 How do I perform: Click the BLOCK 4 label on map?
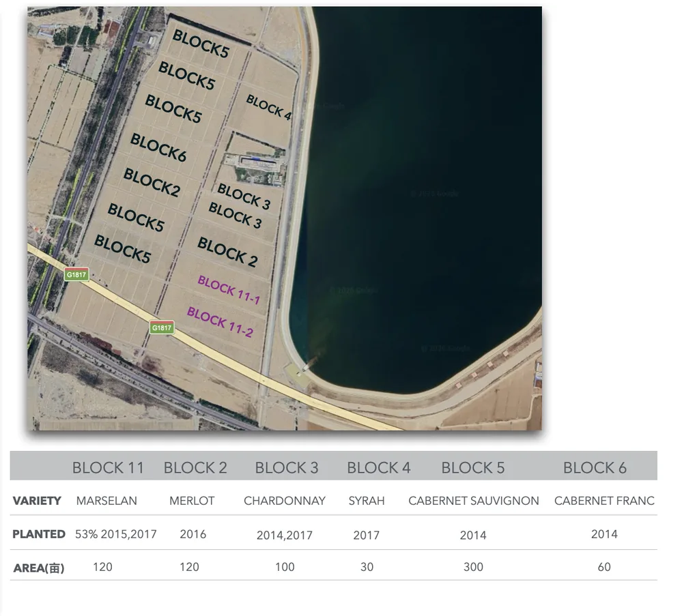pos(269,107)
